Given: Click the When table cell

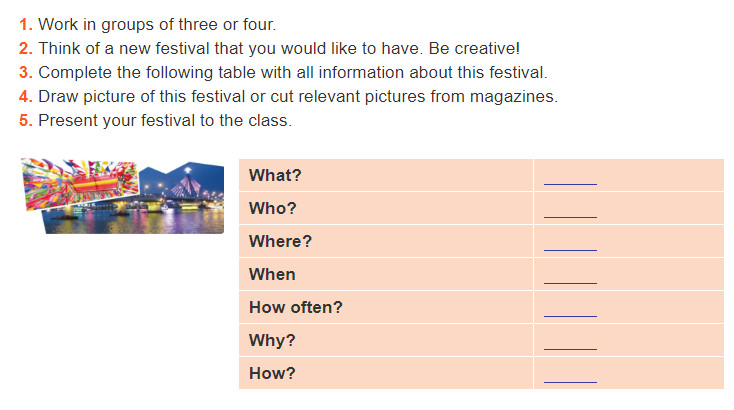Looking at the screenshot, I should (x=386, y=274).
